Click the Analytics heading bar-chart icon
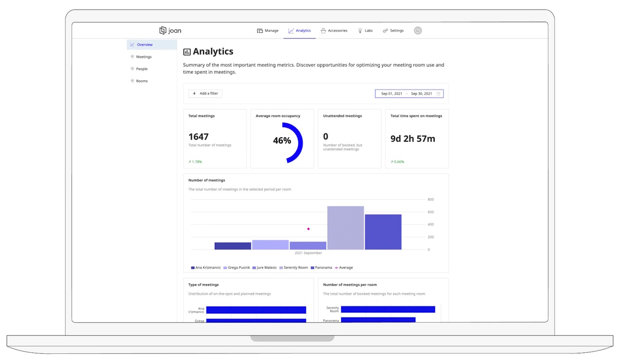Image resolution: width=620 pixels, height=364 pixels. point(187,51)
